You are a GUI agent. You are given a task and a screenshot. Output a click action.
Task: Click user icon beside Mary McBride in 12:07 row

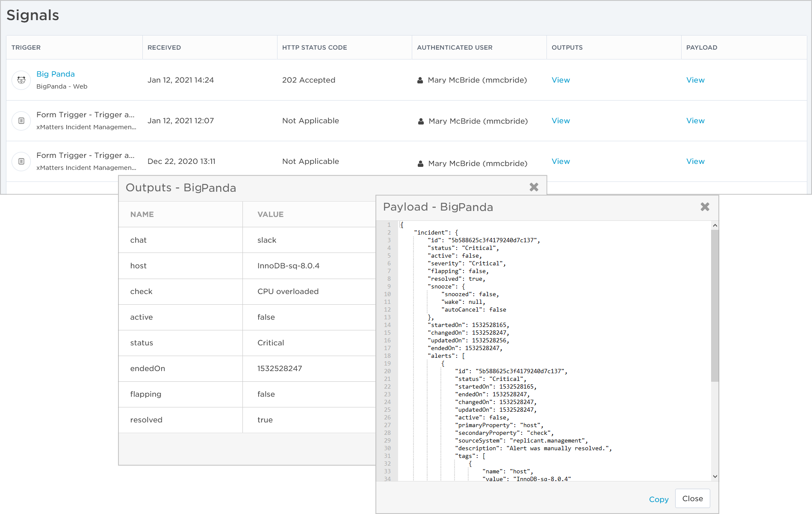click(421, 121)
